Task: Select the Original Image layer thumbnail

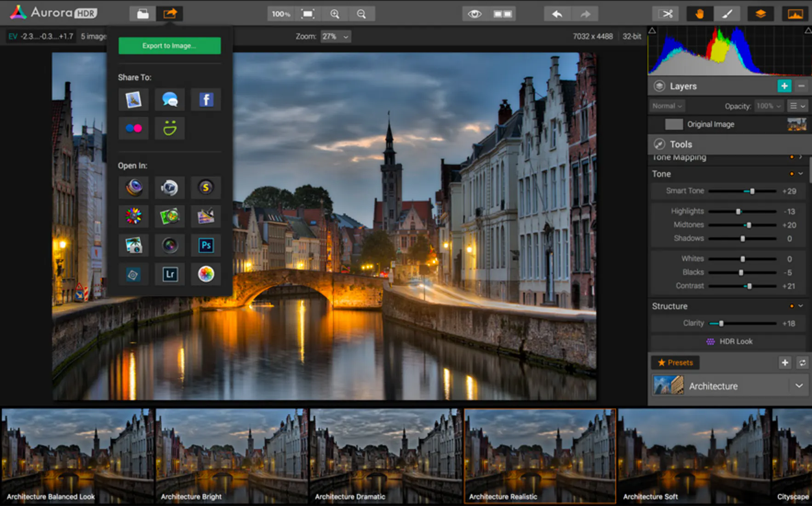Action: click(x=797, y=124)
